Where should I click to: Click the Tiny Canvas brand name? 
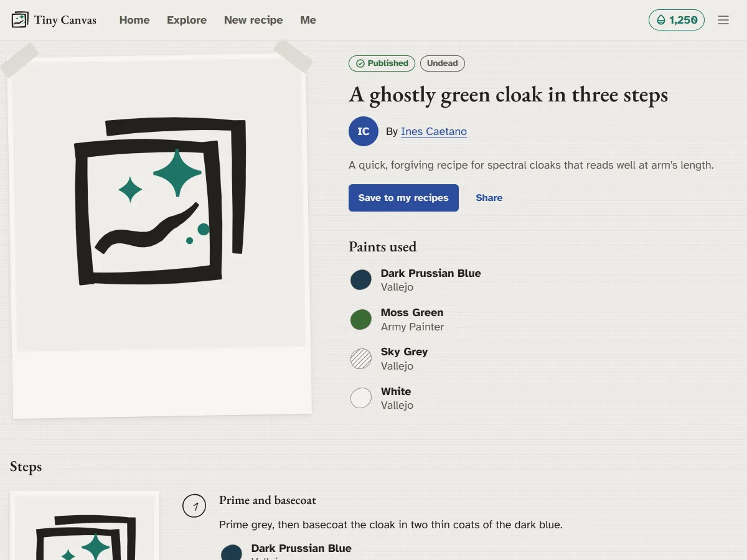tap(65, 20)
